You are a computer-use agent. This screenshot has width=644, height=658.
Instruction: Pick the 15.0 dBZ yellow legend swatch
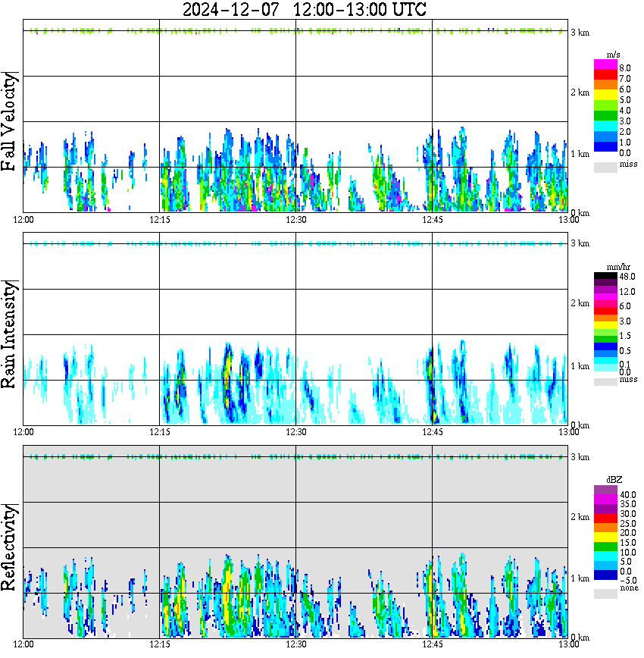(x=605, y=537)
